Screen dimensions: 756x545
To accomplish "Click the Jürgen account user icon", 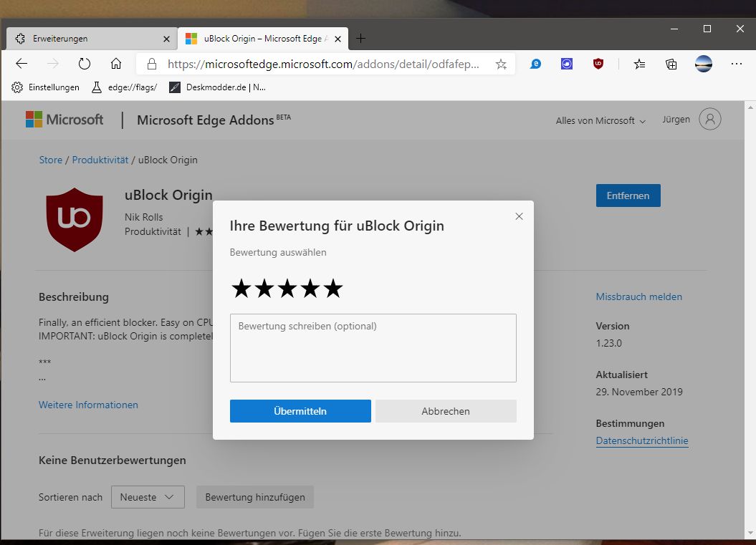I will (x=709, y=119).
